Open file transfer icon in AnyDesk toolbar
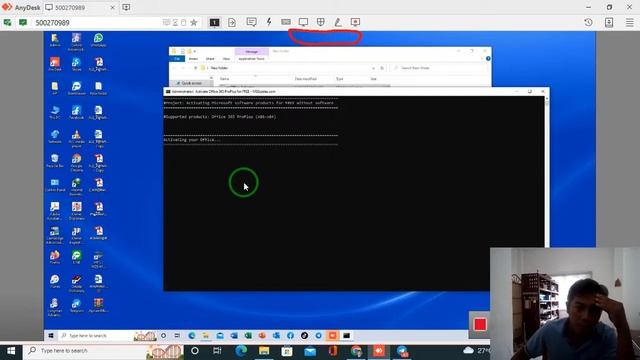The height and width of the screenshot is (360, 640). tap(232, 22)
